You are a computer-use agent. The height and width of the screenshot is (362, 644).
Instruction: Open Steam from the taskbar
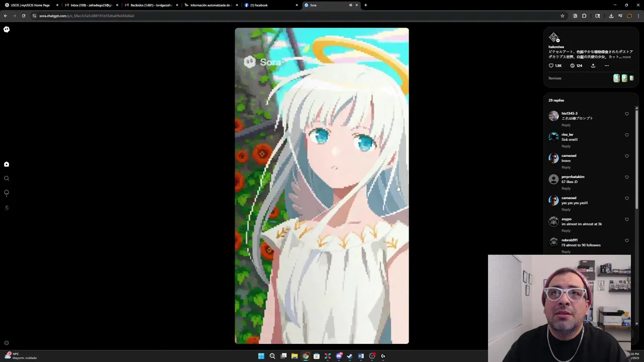[350, 356]
